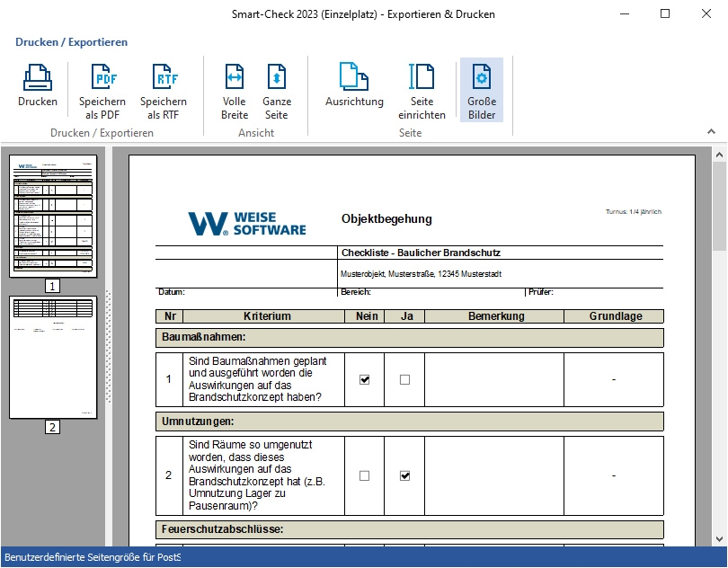Click the Weise Software logo
728x568 pixels.
[x=247, y=224]
